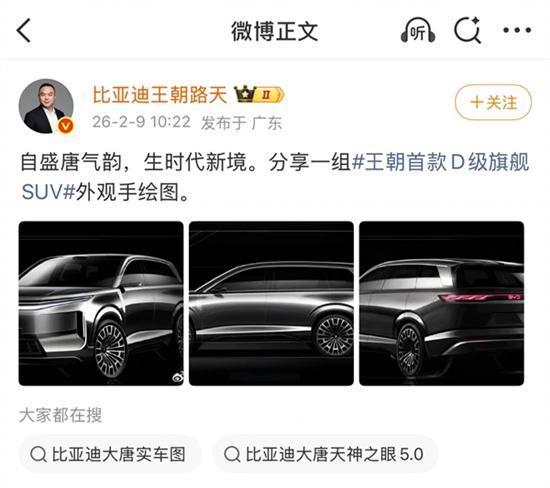Screen dimensions: 550x488
Task: View side profile SUV sketch image
Action: point(271,303)
